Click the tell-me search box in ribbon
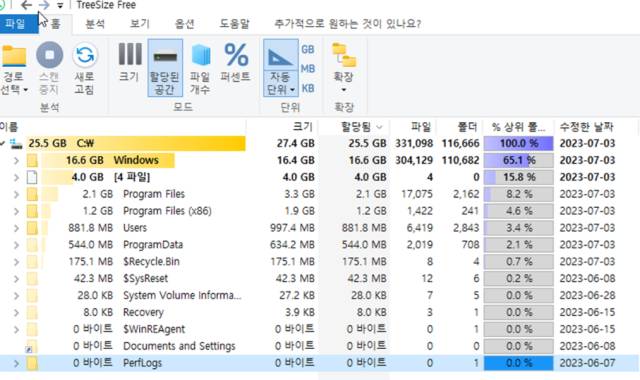The height and width of the screenshot is (380, 640). (x=347, y=24)
